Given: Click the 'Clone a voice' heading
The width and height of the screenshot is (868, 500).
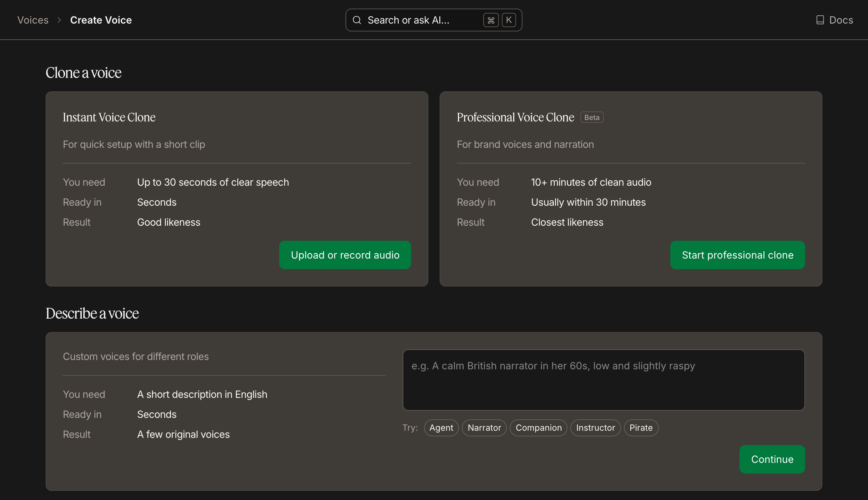Looking at the screenshot, I should (x=84, y=73).
